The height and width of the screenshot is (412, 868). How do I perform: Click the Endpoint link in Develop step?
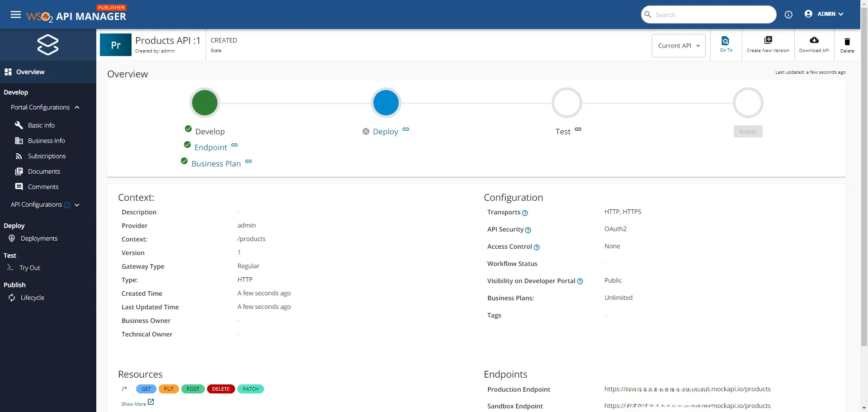tap(211, 147)
